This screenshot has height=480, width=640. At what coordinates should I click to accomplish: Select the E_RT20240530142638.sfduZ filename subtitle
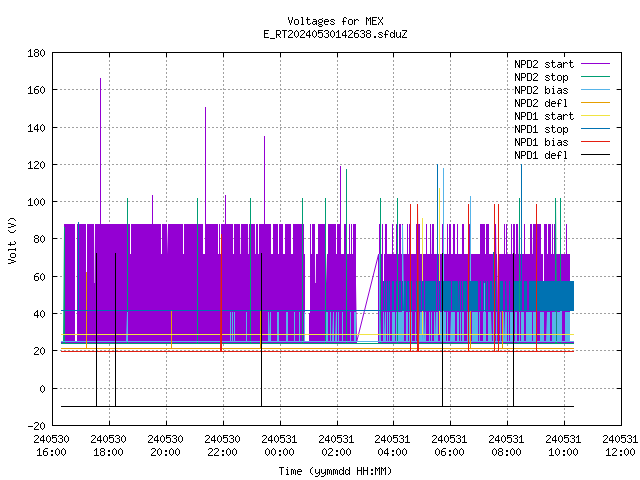335,34
